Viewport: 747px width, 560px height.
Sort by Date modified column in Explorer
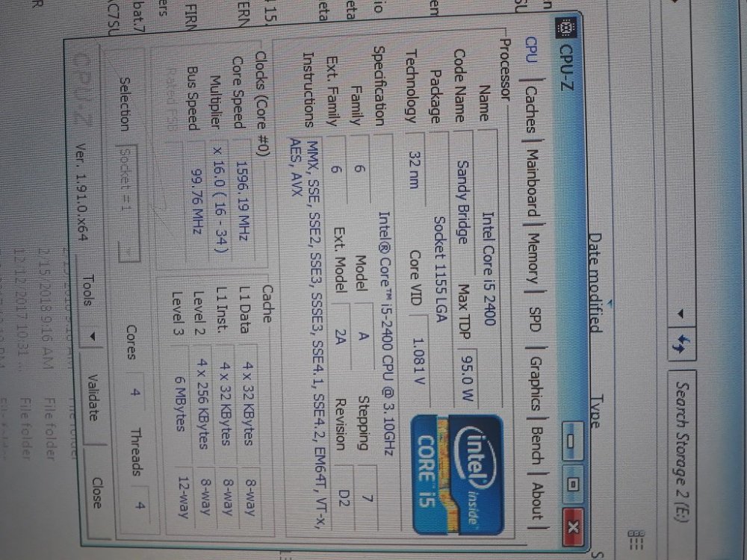coord(595,282)
